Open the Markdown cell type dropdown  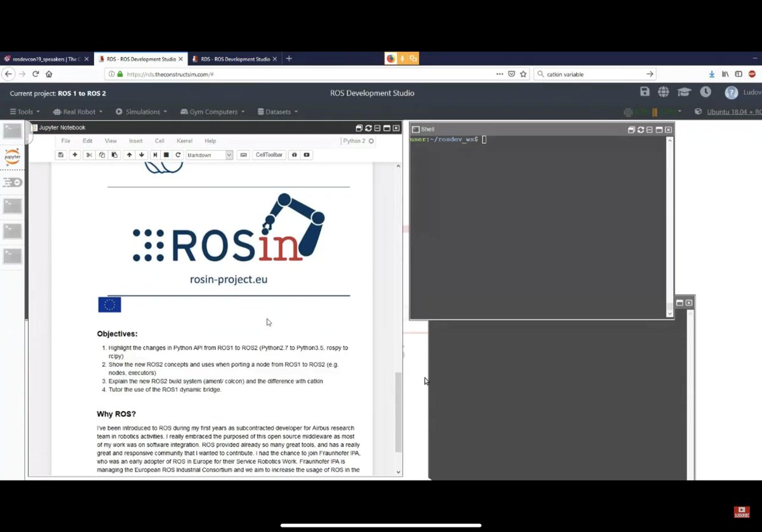[x=210, y=155]
